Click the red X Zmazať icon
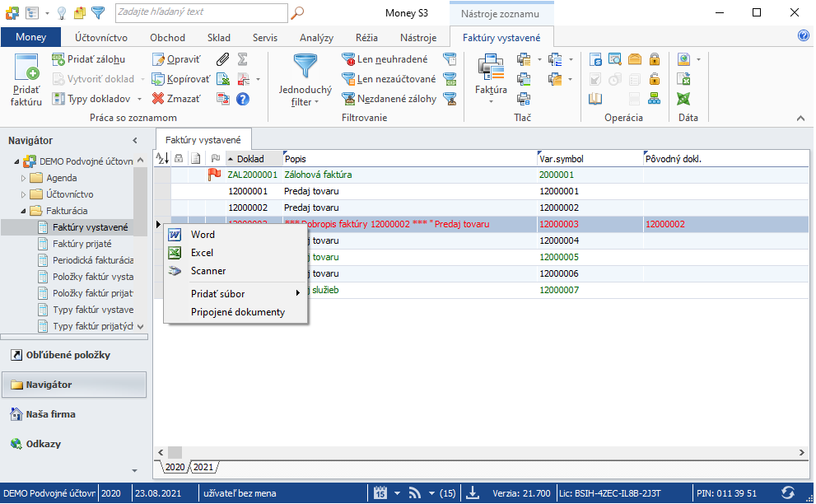This screenshot has height=504, width=816. coord(159,99)
